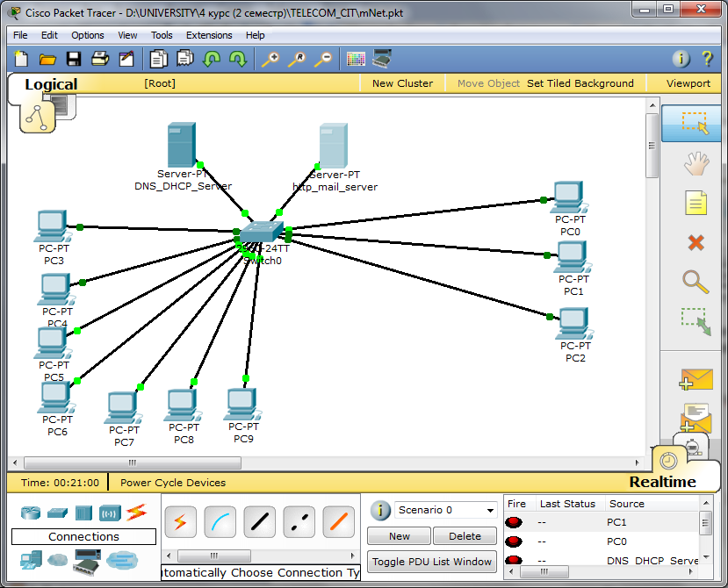
Task: Select the Hubs device category icon
Action: point(83,513)
